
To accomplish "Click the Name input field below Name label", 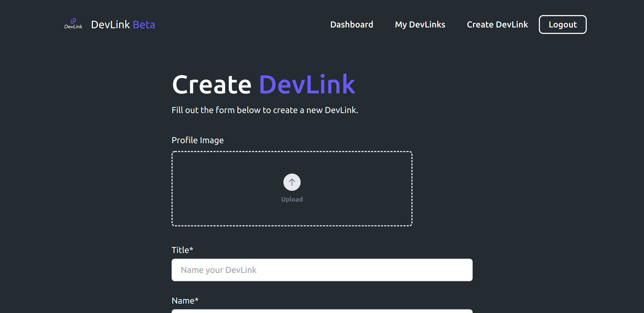I will pyautogui.click(x=322, y=311).
